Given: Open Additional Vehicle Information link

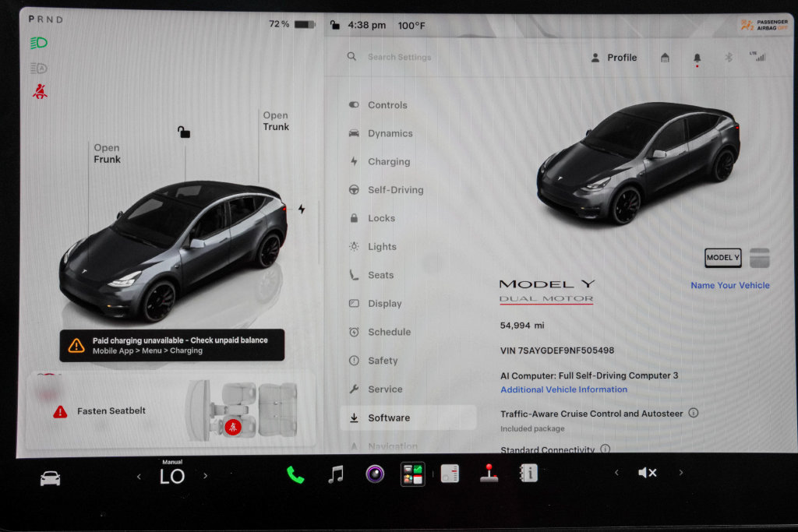Looking at the screenshot, I should [564, 389].
